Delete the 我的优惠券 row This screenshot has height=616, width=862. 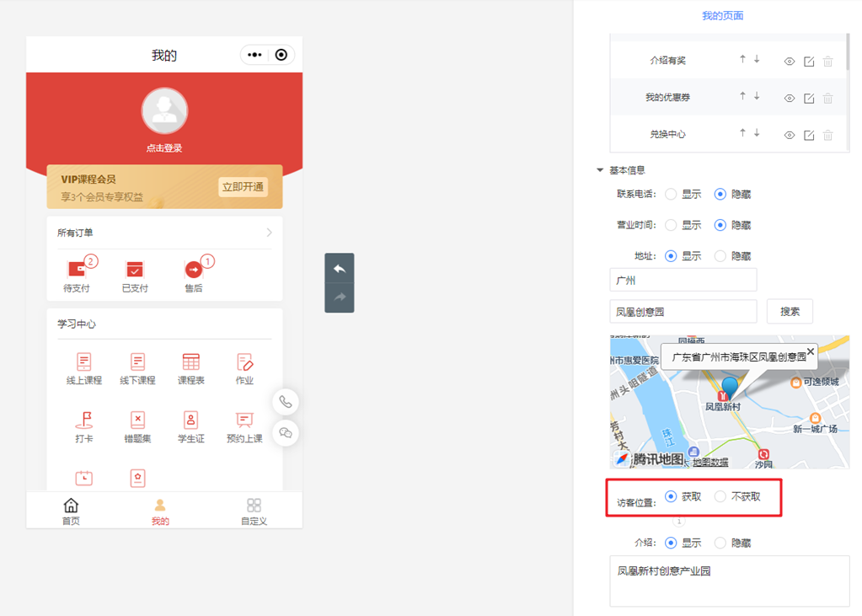[x=828, y=99]
